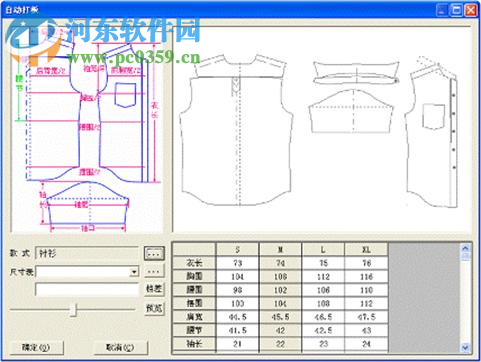
Task: Click the table scrollbar up arrow
Action: point(465,248)
